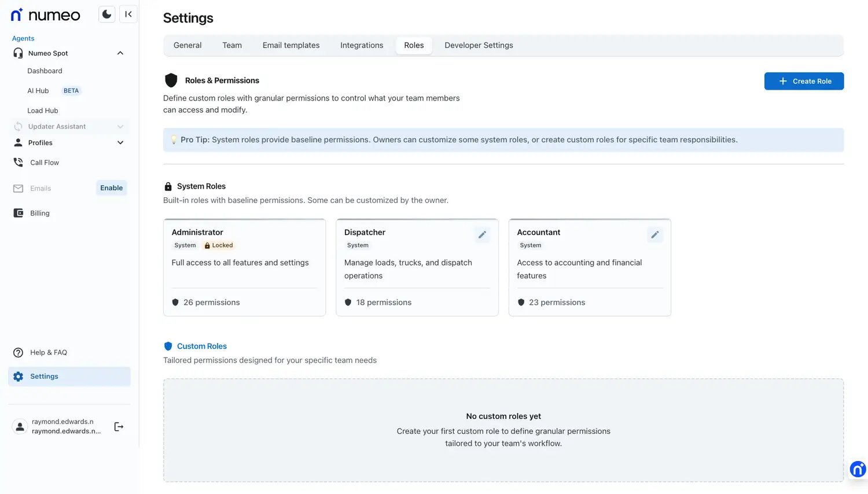The height and width of the screenshot is (494, 868).
Task: Open the Numeo chat widget
Action: 857,469
